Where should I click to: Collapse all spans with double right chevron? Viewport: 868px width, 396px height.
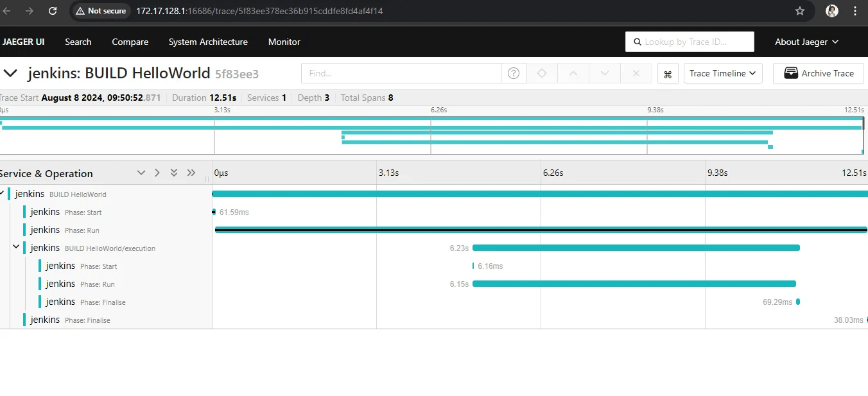(x=191, y=173)
